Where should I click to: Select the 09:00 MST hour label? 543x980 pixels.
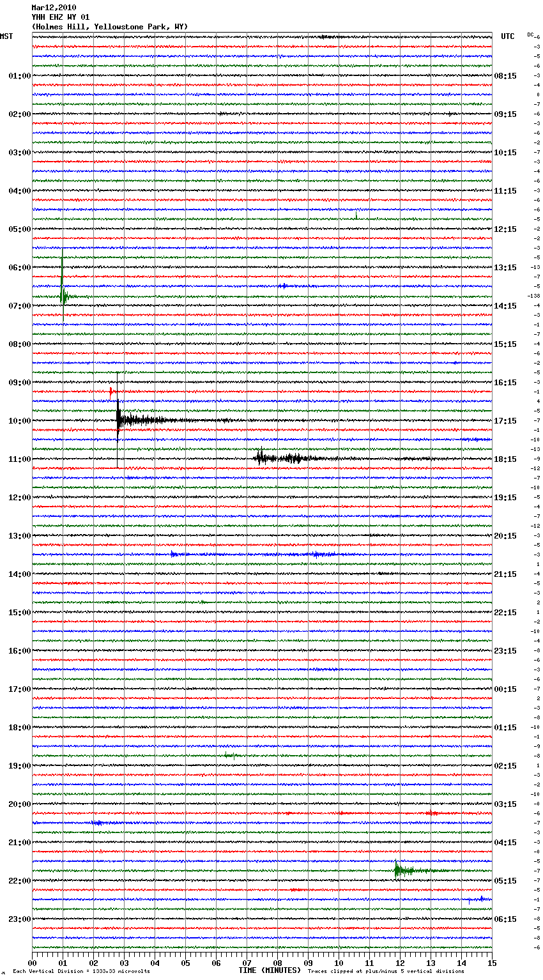point(20,383)
